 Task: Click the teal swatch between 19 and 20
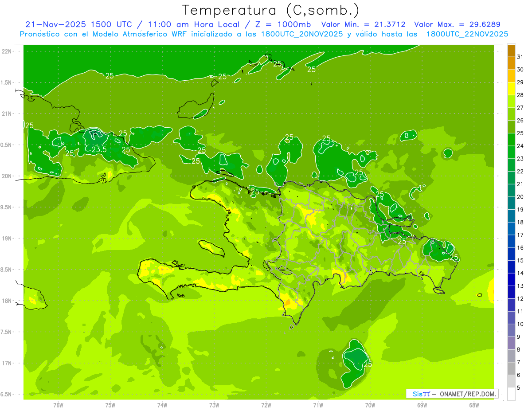point(511,204)
